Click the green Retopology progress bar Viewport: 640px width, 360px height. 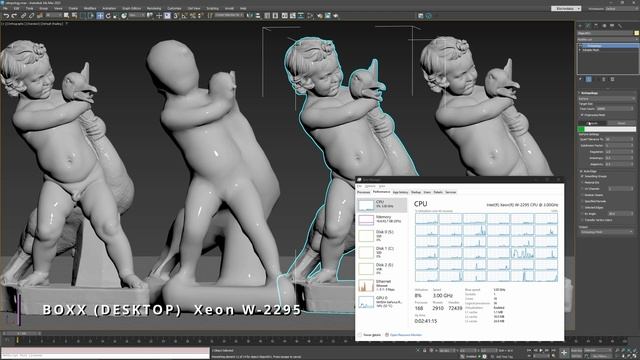[607, 129]
